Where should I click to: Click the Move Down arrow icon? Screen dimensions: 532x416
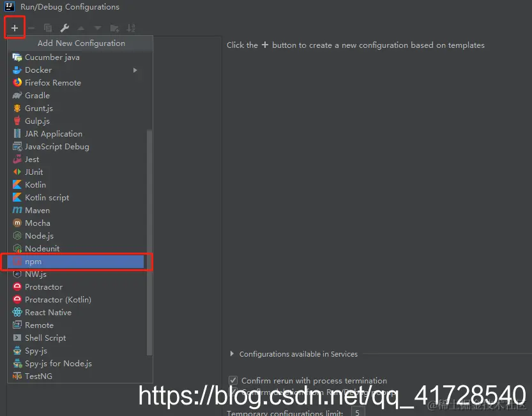[x=98, y=28]
